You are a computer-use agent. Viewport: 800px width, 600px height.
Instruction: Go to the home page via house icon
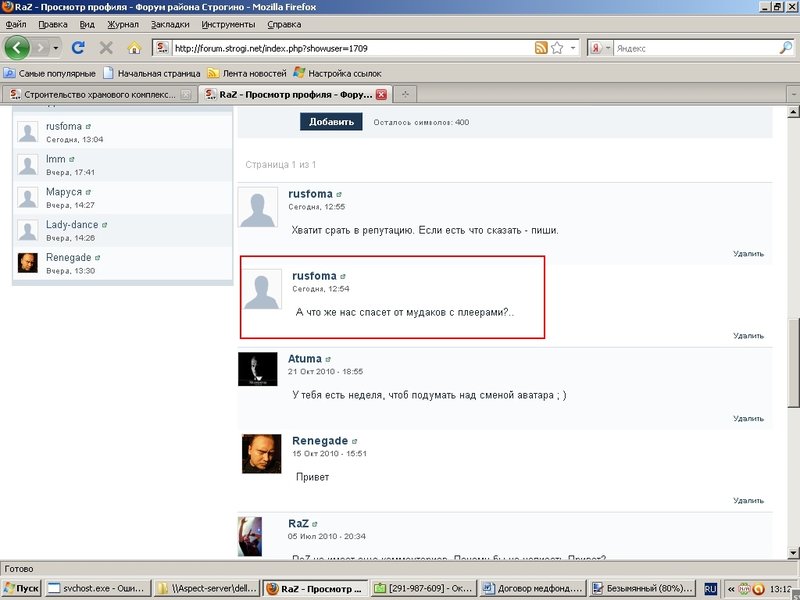(x=134, y=48)
